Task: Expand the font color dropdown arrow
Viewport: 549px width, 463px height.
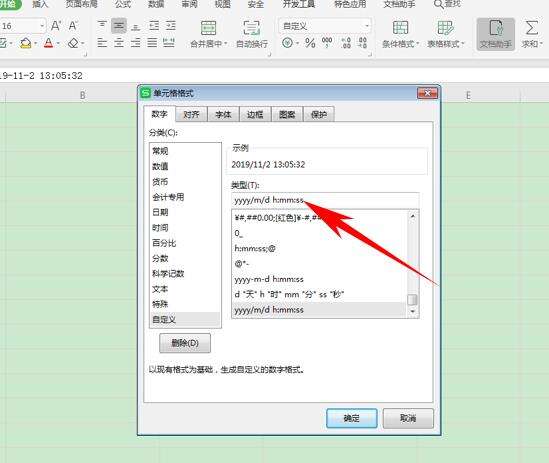Action: (x=58, y=43)
